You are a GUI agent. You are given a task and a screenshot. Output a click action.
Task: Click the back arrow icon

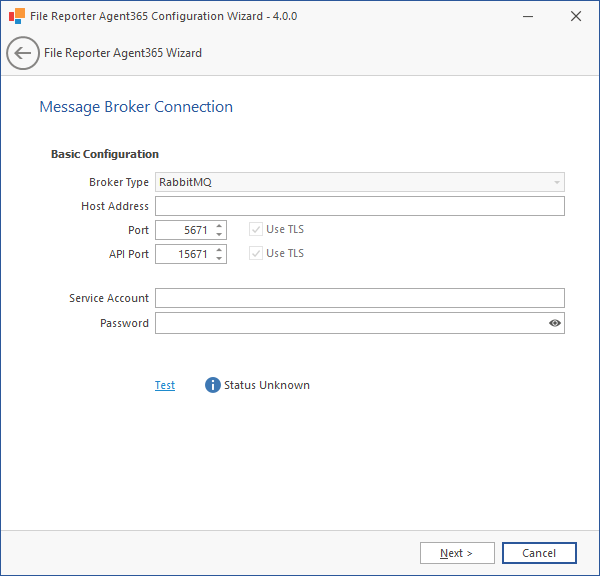tap(22, 53)
